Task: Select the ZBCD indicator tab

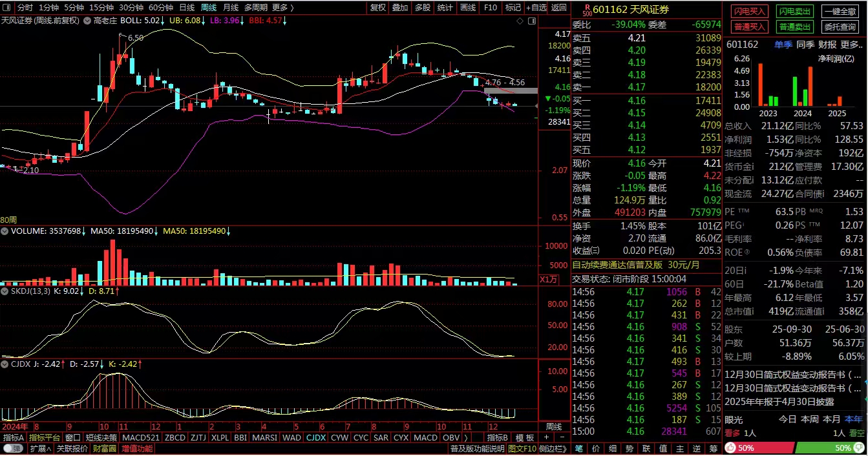Action: click(x=175, y=437)
